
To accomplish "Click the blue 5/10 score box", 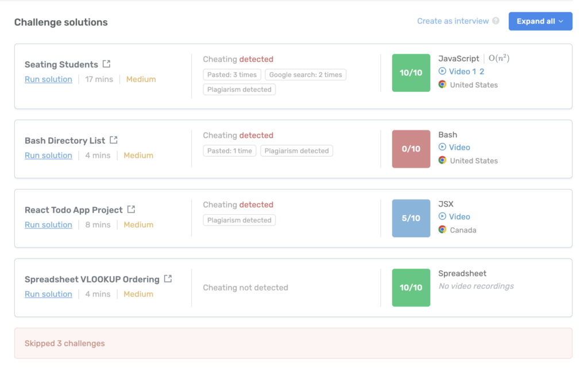I will click(411, 218).
